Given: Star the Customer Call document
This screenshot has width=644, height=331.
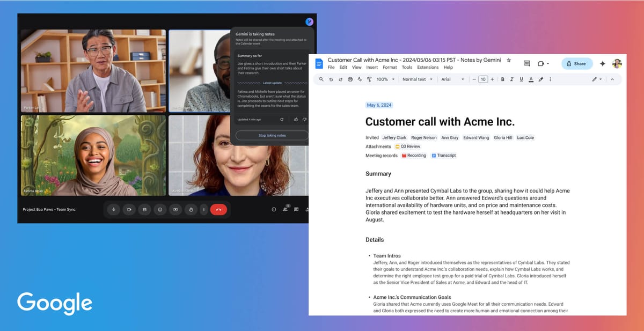Looking at the screenshot, I should point(509,61).
